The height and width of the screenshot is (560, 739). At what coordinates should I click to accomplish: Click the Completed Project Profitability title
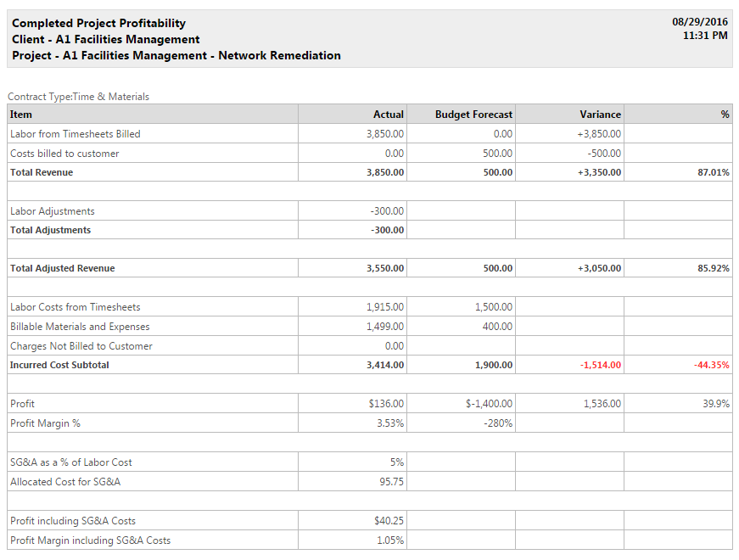(x=99, y=24)
